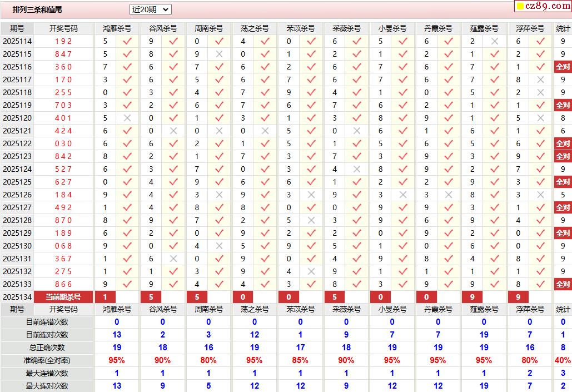
Task: Click the gray cross for 丹霞杀号 in row 2025126
Action: (449, 195)
